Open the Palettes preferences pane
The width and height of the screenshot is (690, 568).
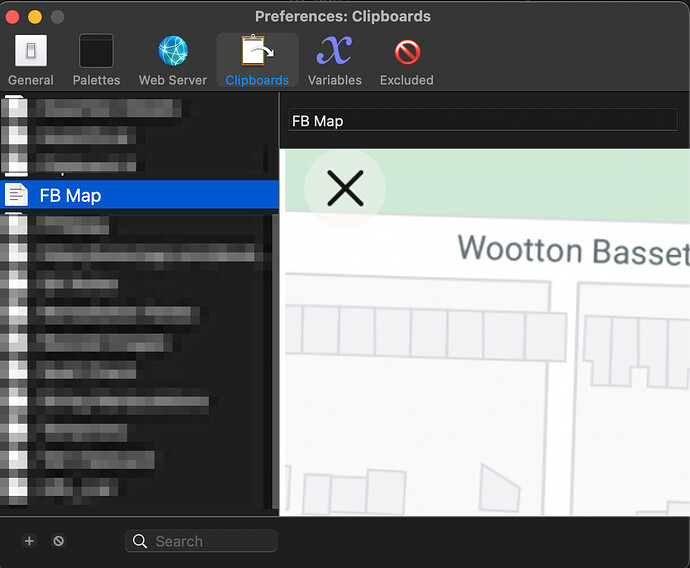[x=96, y=60]
